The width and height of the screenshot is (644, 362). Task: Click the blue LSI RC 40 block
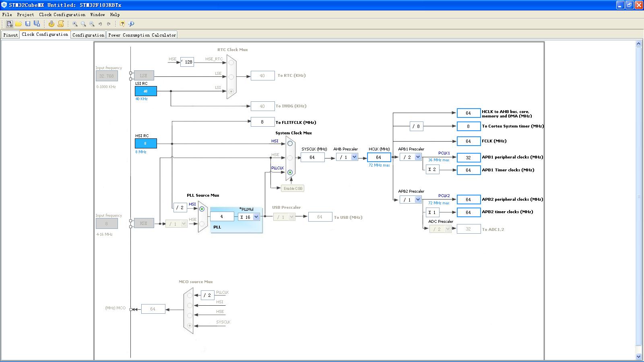pyautogui.click(x=146, y=91)
